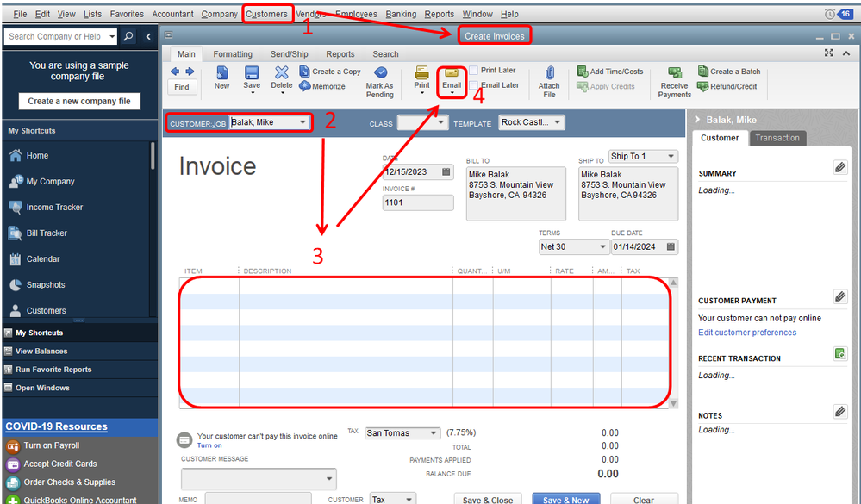Open the Banking menu
Image resolution: width=861 pixels, height=504 pixels.
pos(401,14)
